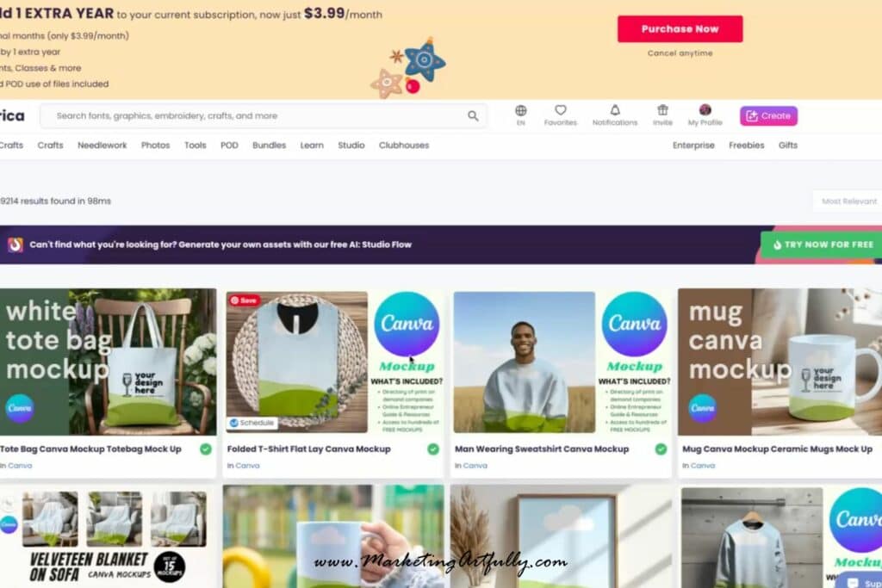Click Try Now For Free button
Viewport: 882px width, 588px height.
tap(821, 244)
